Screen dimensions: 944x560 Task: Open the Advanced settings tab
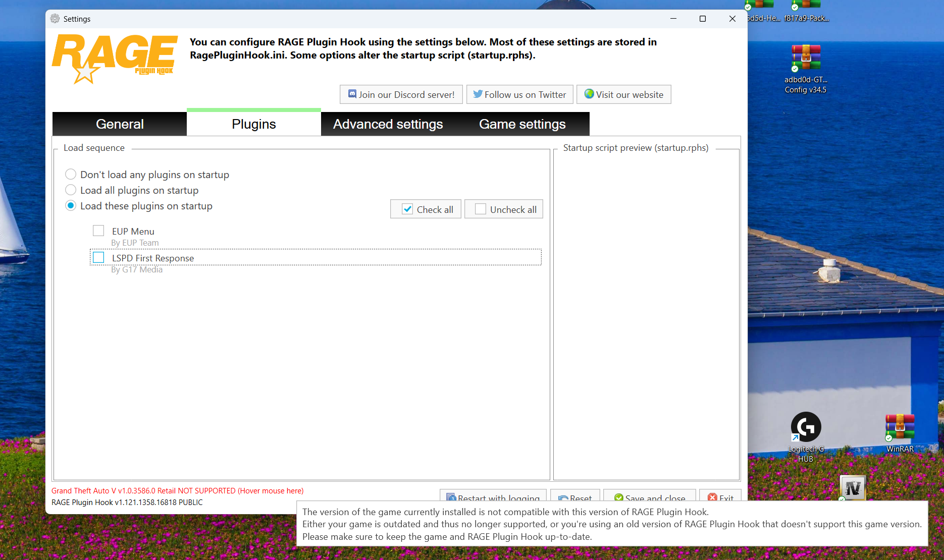(x=388, y=124)
